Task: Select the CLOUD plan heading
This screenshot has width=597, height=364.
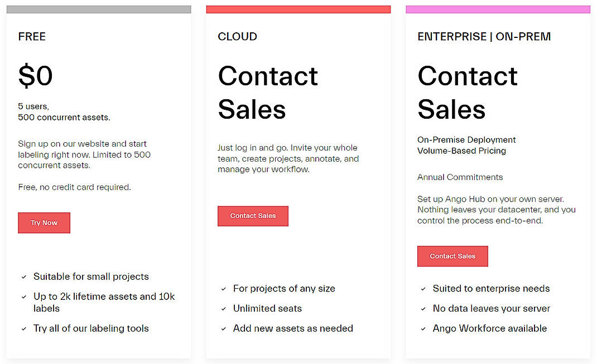Action: tap(237, 37)
